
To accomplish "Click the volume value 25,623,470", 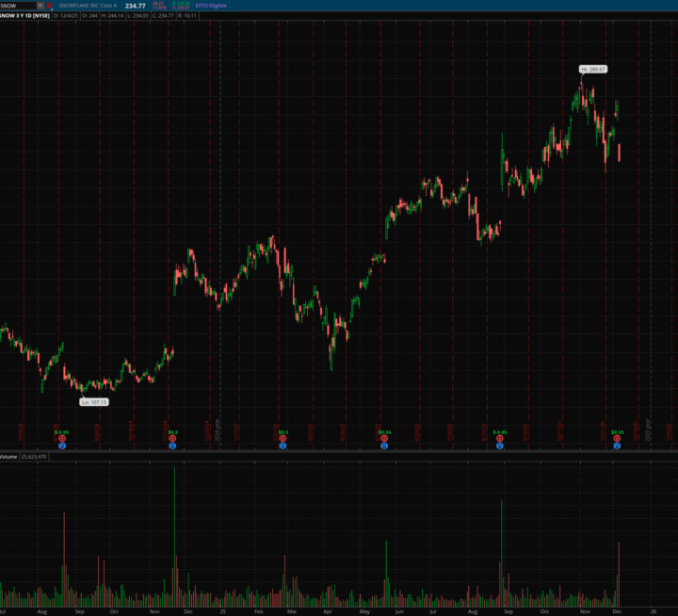I will [x=34, y=457].
